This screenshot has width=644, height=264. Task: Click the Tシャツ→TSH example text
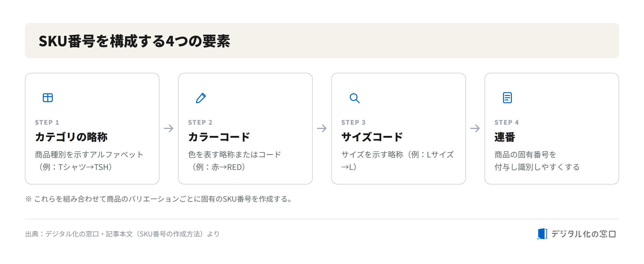click(x=83, y=167)
